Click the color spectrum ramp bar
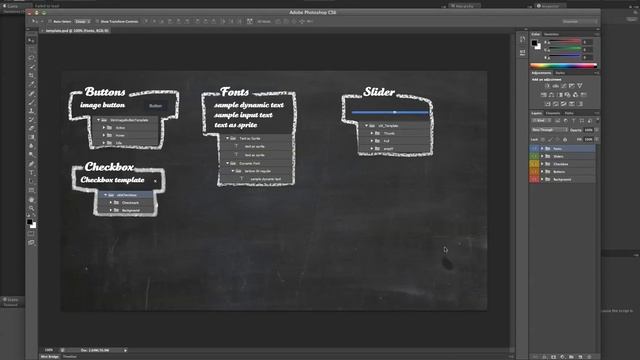This screenshot has width=640, height=360. [563, 65]
